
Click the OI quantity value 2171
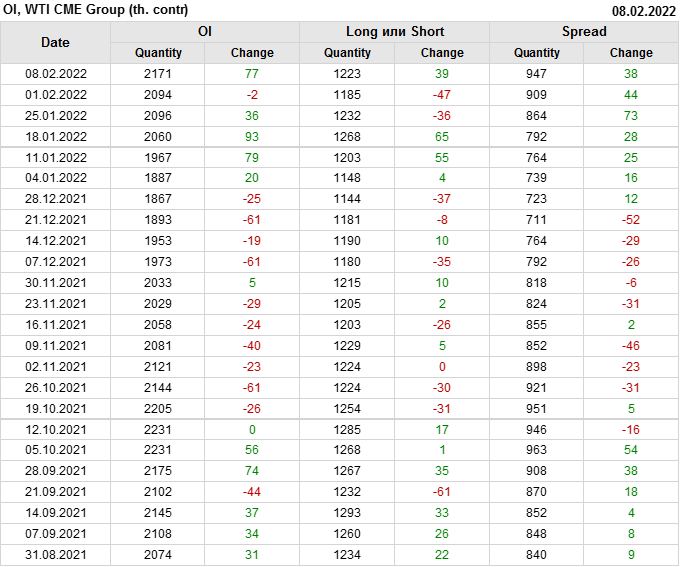(158, 74)
